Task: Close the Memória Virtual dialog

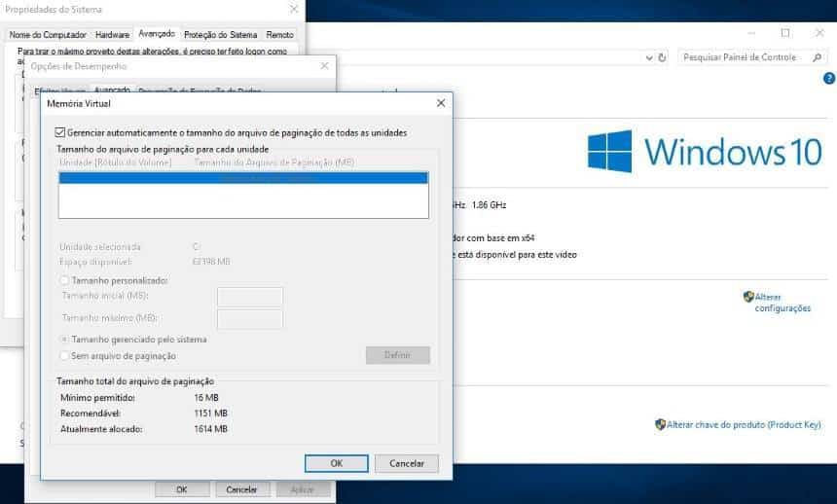Action: pyautogui.click(x=441, y=103)
